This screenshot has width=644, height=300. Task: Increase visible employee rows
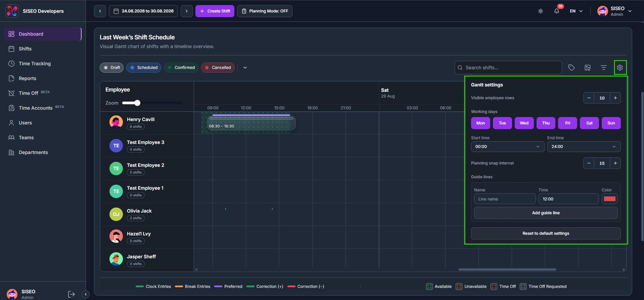point(615,98)
